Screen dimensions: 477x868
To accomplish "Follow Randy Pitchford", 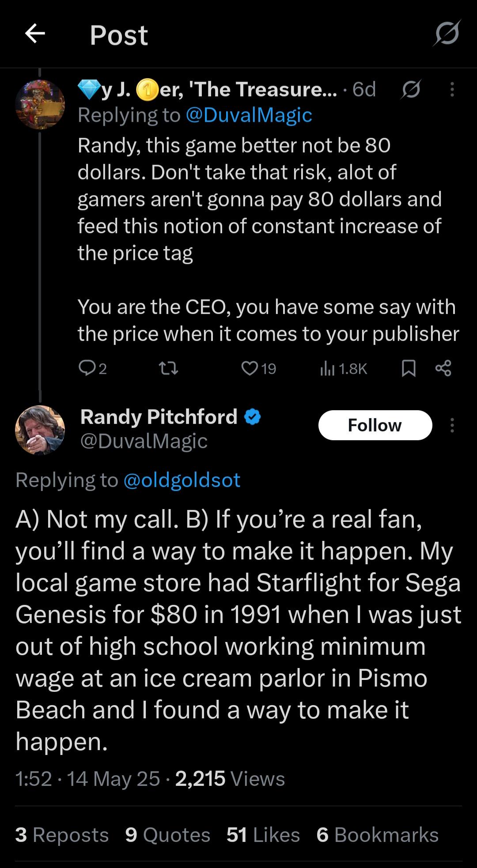I will coord(375,425).
